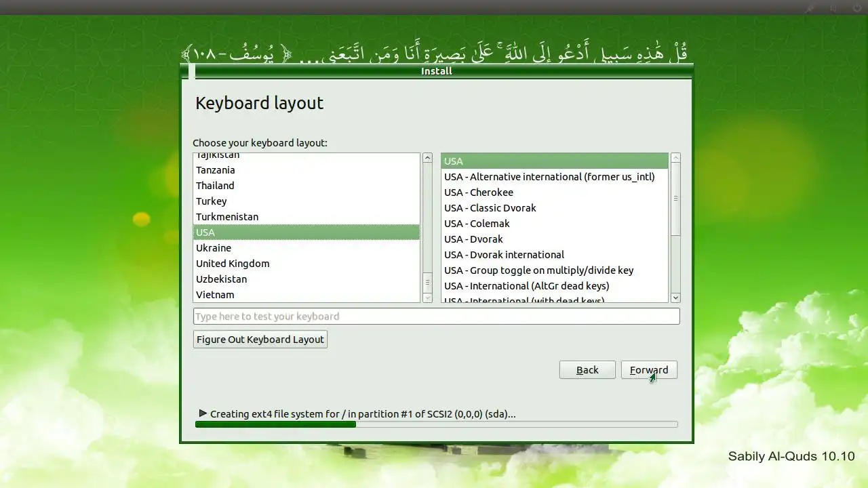Screen dimensions: 868x488
Task: Expand the installation progress details triangle
Action: coord(203,413)
